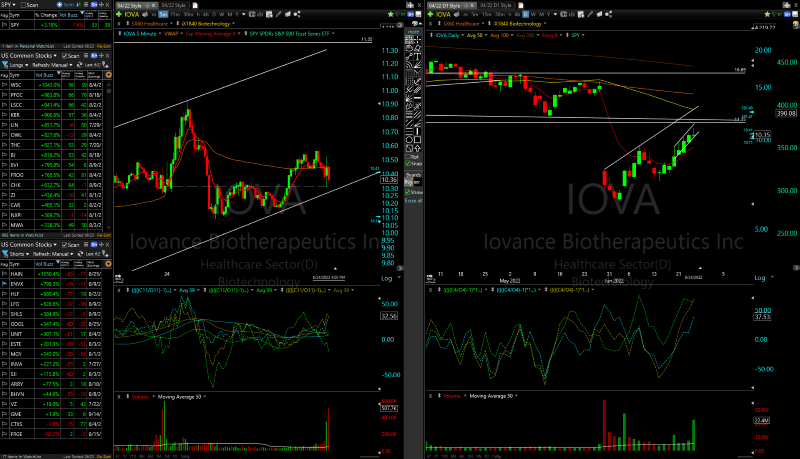800x459 pixels.
Task: Click IX1840 Biotechnology link on right chart
Action: click(x=517, y=24)
